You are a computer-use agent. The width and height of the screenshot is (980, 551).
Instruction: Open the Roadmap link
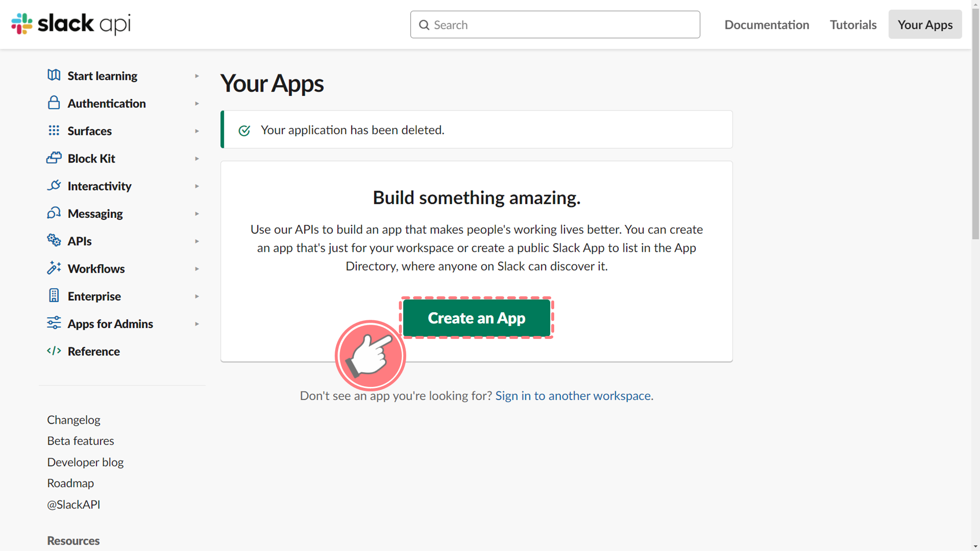tap(71, 483)
